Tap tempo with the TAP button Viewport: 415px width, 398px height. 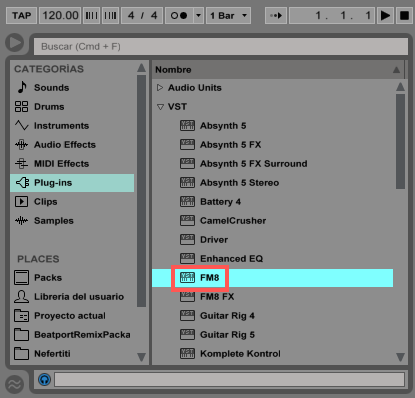point(21,16)
